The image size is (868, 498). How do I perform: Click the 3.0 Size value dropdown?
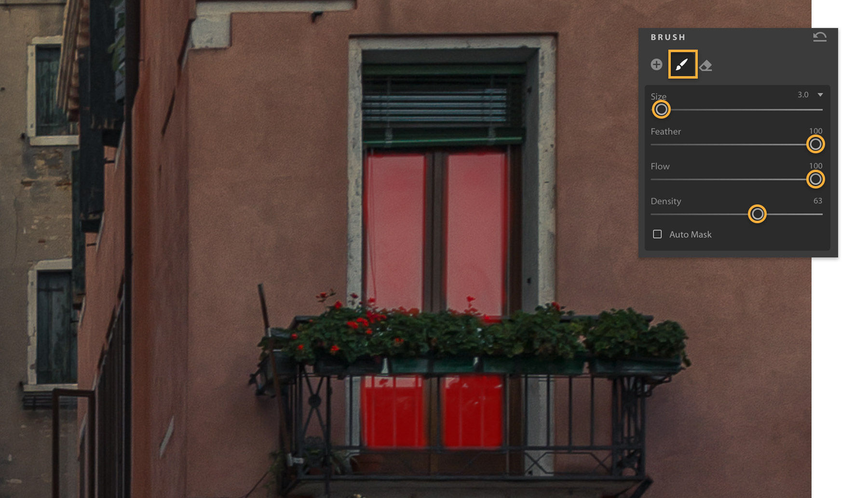[x=804, y=95]
